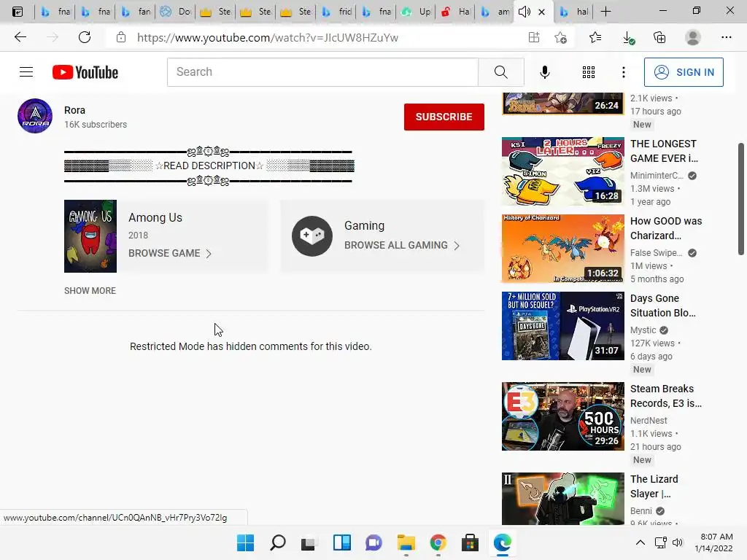This screenshot has height=560, width=747.
Task: View site info via lock icon
Action: (x=121, y=37)
